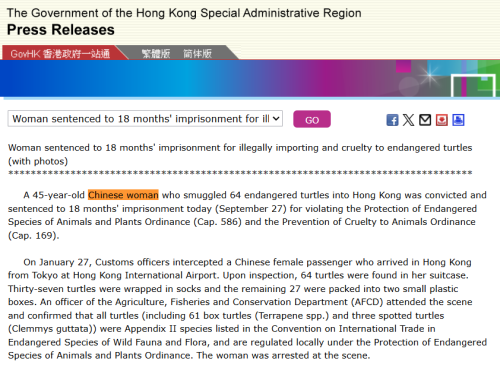Screen dimensions: 500x368
Task: Click the "(Cap. 169)." reference
Action: tap(33, 235)
